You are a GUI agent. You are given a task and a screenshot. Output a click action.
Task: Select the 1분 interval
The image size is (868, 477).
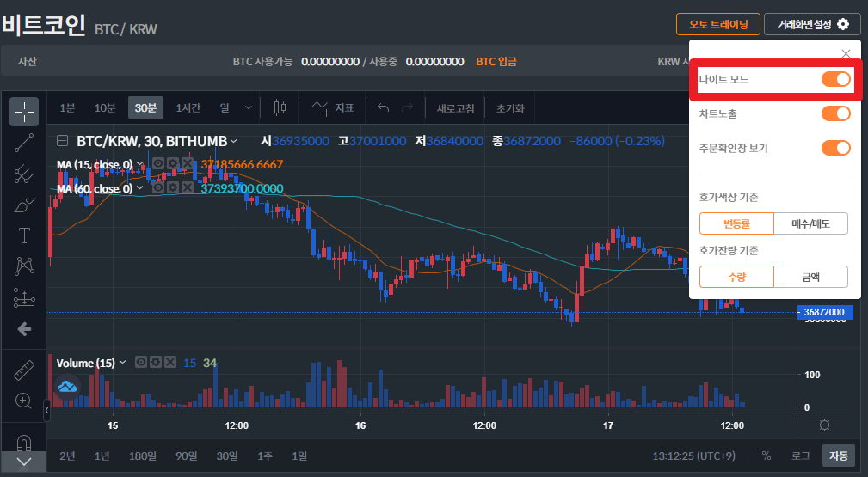(68, 108)
